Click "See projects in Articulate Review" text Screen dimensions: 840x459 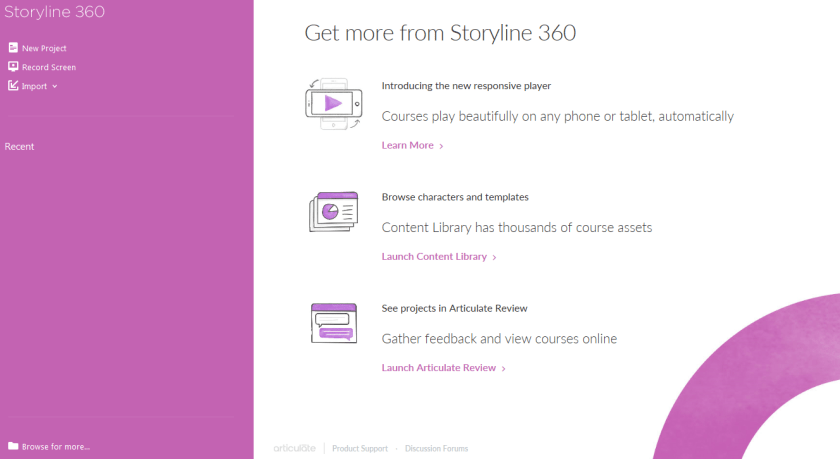[x=454, y=308]
